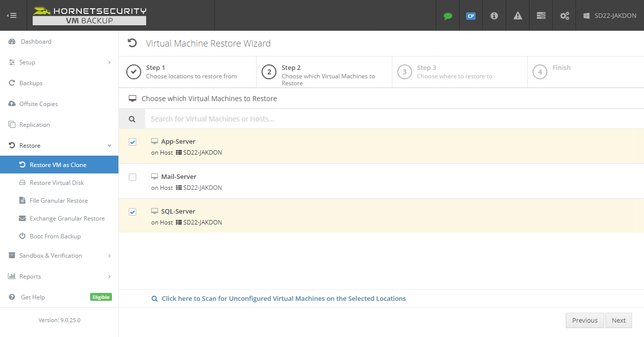Open the hosts list icon in top bar
This screenshot has width=644, height=337.
coord(540,15)
